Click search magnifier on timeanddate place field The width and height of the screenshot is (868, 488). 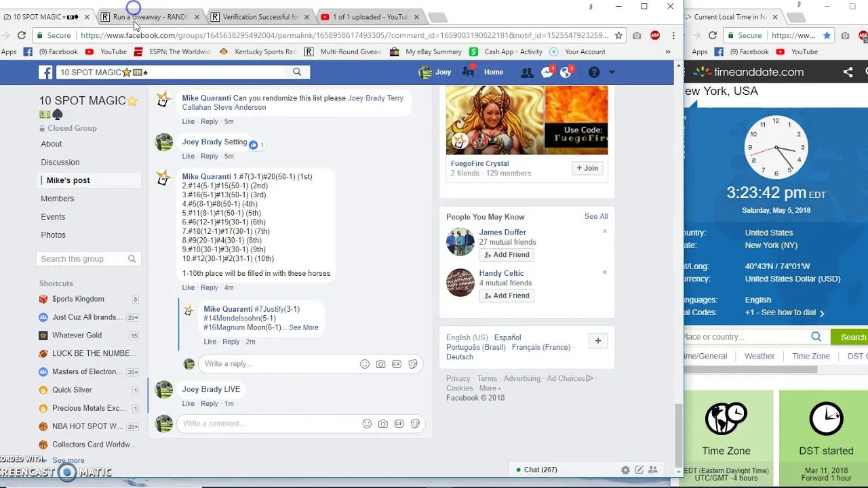(x=816, y=337)
